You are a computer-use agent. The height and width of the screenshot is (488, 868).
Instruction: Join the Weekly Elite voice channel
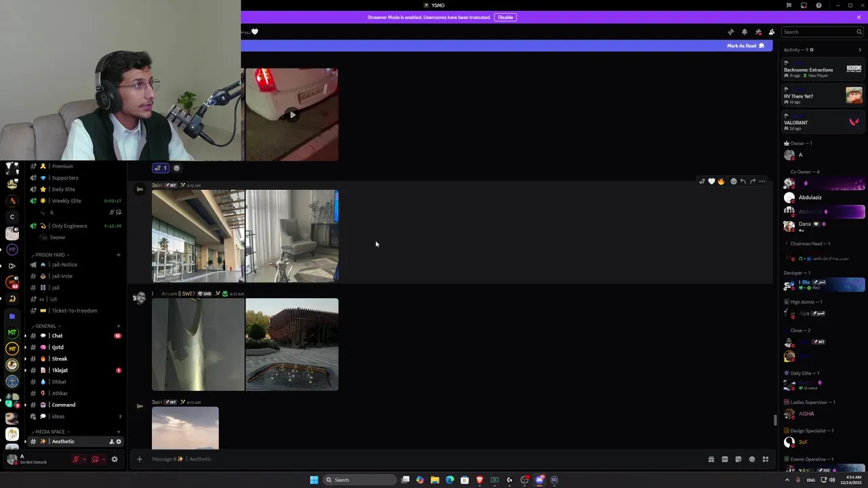tap(75, 201)
